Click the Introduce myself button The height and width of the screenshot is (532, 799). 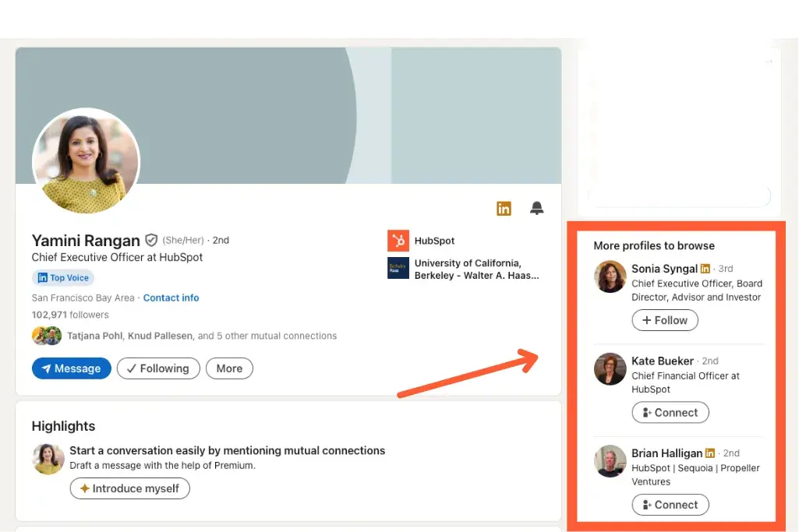pyautogui.click(x=129, y=488)
